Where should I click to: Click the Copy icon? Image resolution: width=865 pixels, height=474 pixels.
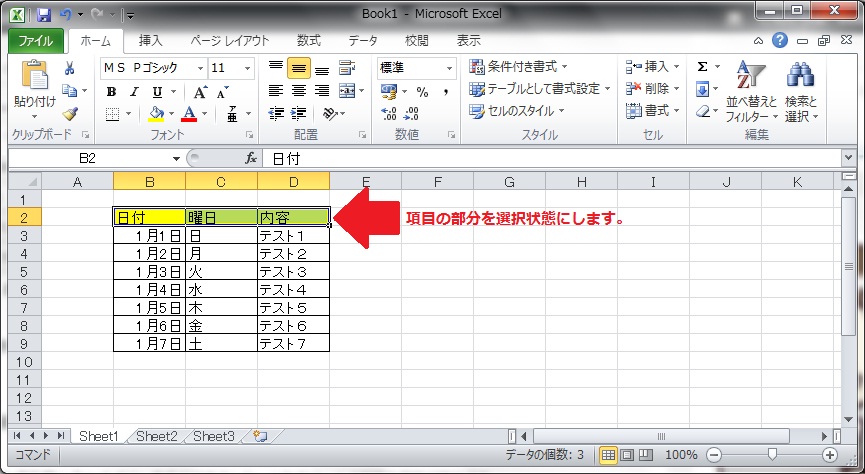tap(70, 90)
